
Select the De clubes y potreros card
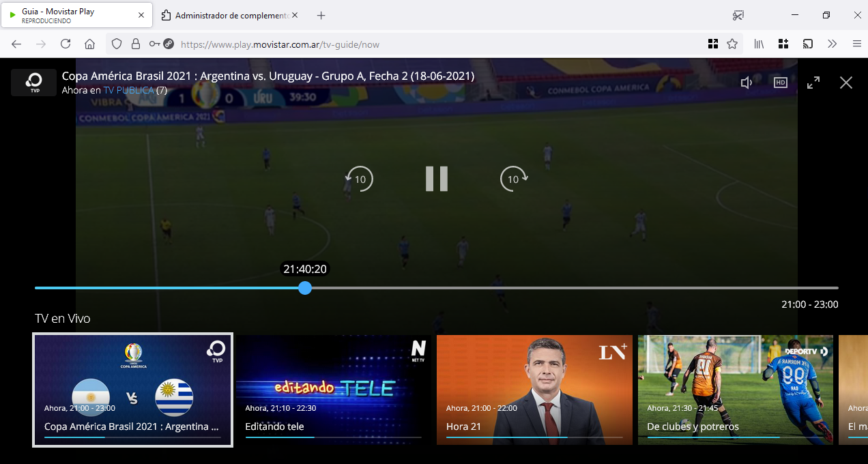point(736,390)
